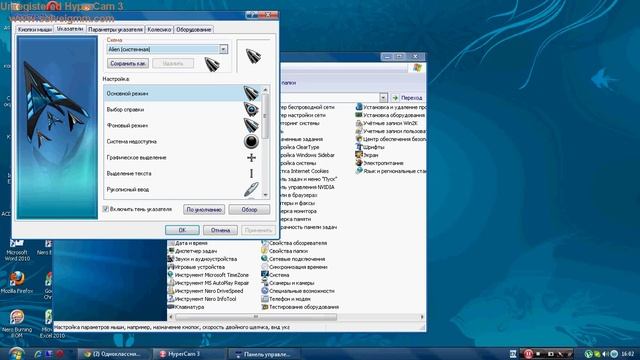640x360 pixels.
Task: Open Учётные записи Win2K icon
Action: (359, 123)
